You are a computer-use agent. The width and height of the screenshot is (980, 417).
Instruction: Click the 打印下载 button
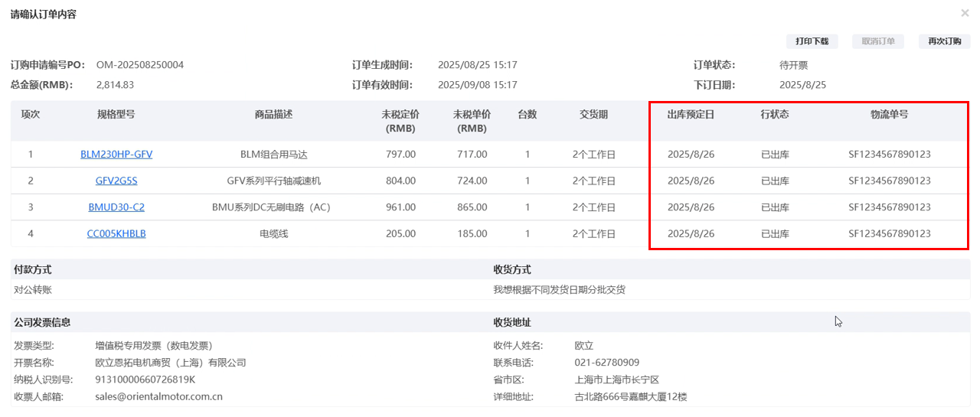(812, 41)
